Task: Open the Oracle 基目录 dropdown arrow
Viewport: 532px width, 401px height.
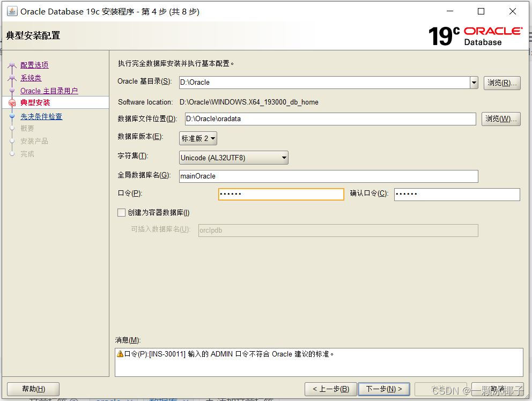Action: (473, 83)
